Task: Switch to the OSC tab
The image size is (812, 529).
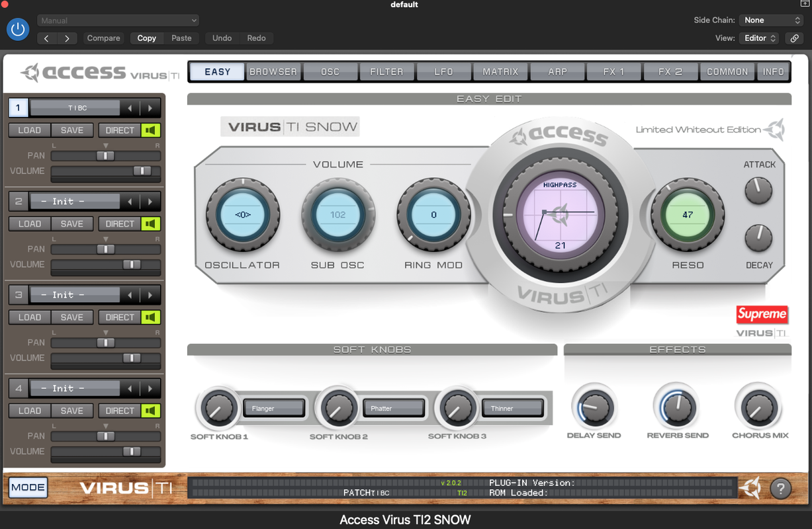Action: point(330,71)
